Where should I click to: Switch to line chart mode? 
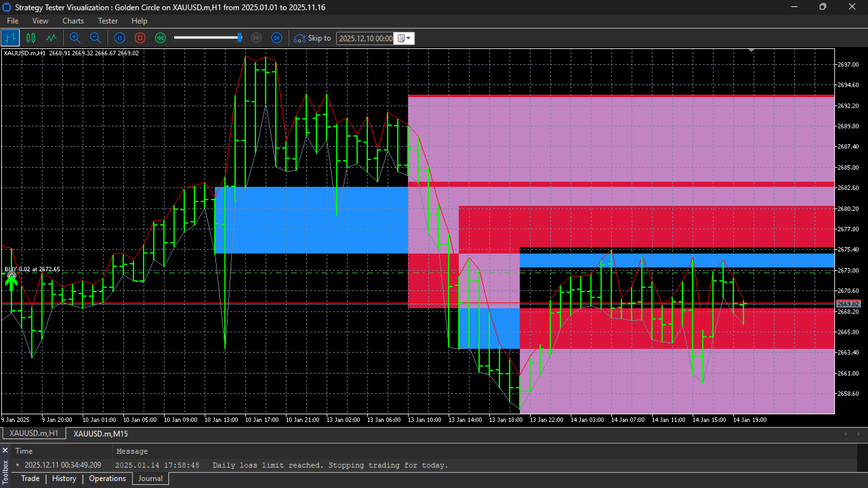[51, 38]
